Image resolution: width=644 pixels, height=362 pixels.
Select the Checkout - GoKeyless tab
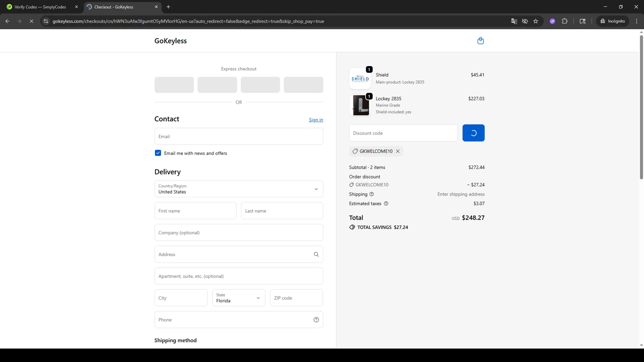122,7
